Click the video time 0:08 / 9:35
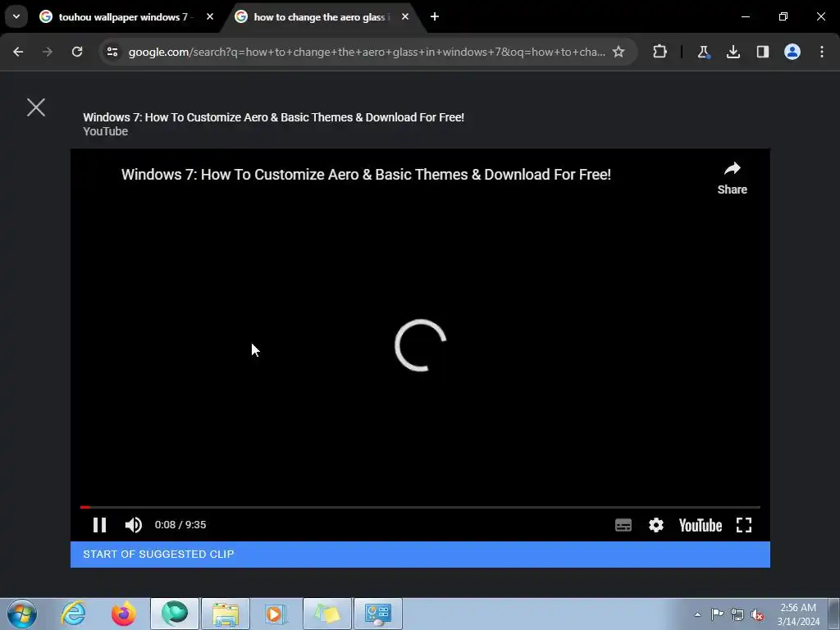Viewport: 840px width, 630px height. pos(180,525)
